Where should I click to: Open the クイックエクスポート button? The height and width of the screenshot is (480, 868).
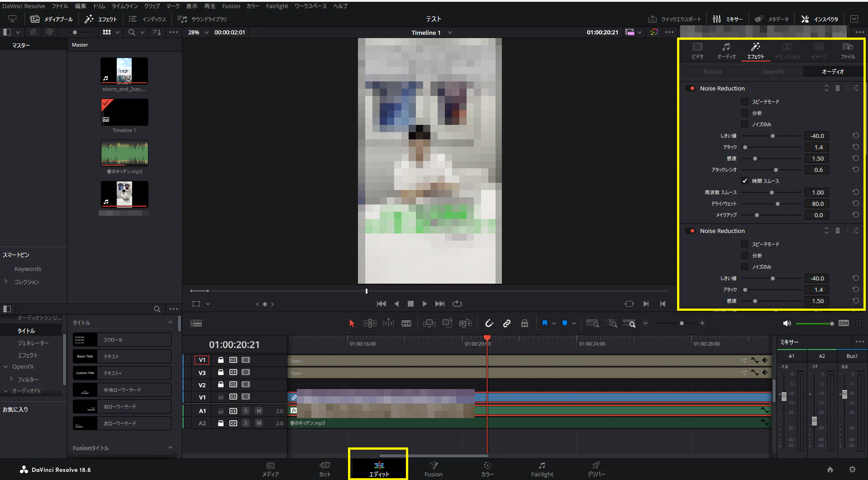tap(675, 19)
